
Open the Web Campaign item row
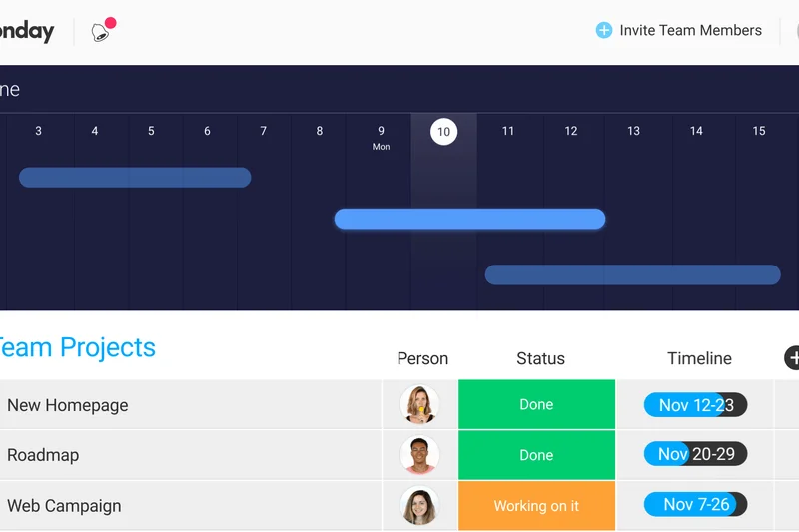[x=64, y=506]
